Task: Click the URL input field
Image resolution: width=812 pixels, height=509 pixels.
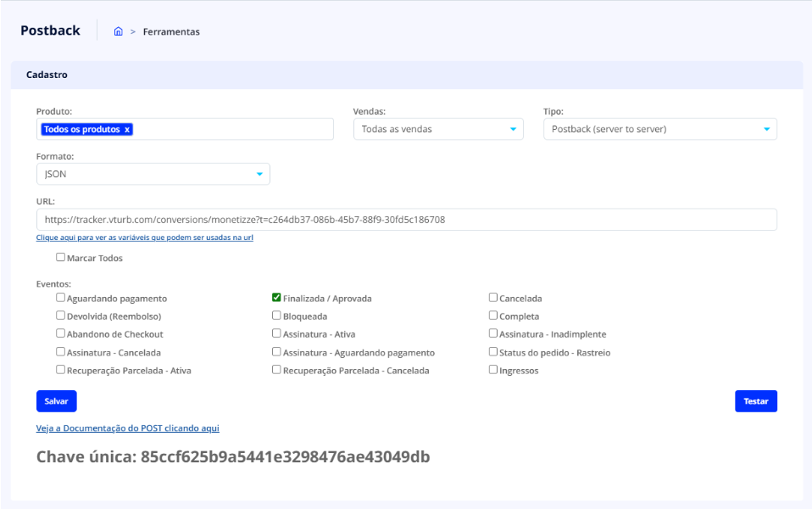Action: click(406, 220)
